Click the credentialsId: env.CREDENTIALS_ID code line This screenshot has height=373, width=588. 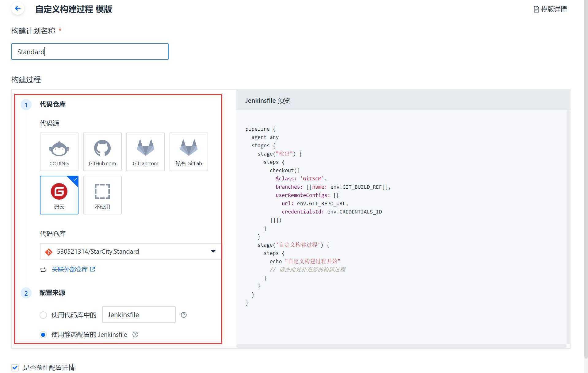pos(332,212)
